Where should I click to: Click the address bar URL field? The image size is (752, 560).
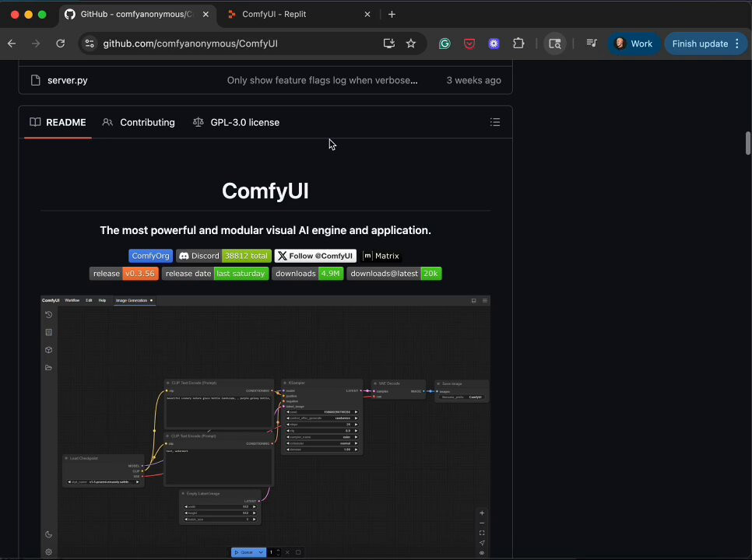coord(191,44)
